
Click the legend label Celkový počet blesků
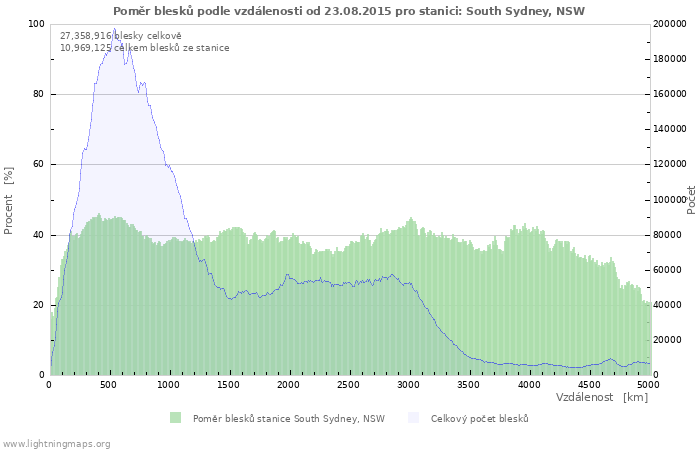[x=479, y=419]
